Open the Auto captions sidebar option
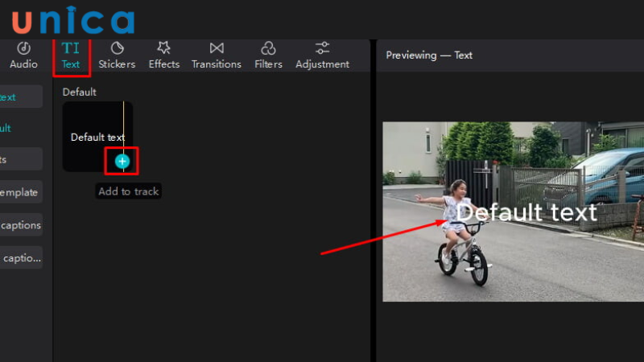The image size is (644, 362). pyautogui.click(x=19, y=225)
